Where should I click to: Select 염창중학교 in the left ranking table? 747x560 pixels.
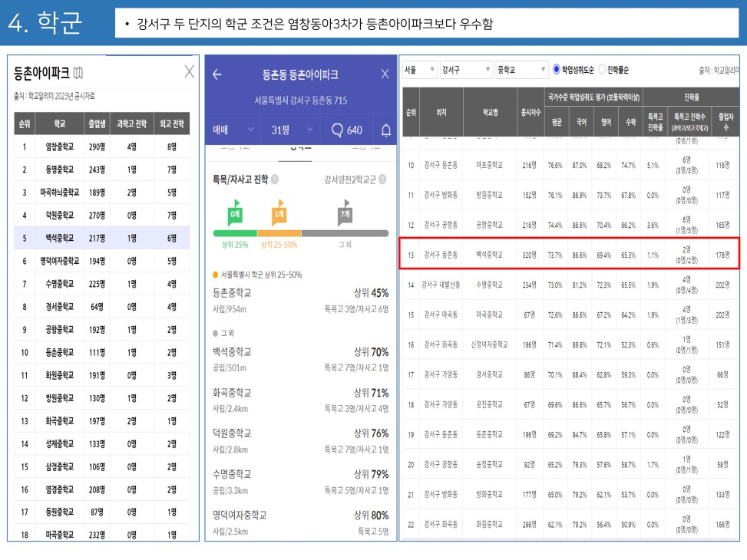[60, 147]
